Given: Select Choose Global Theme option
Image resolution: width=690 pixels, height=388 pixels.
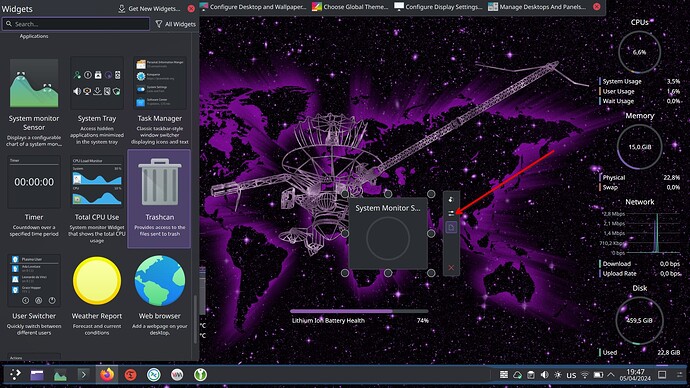Looking at the screenshot, I should click(350, 7).
